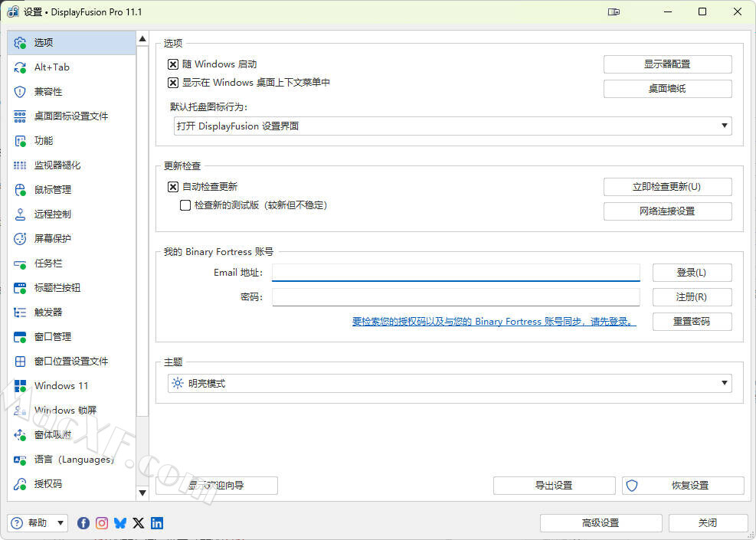Toggle 自动检查更新 checkbox
Viewport: 756px width, 540px height.
point(173,186)
